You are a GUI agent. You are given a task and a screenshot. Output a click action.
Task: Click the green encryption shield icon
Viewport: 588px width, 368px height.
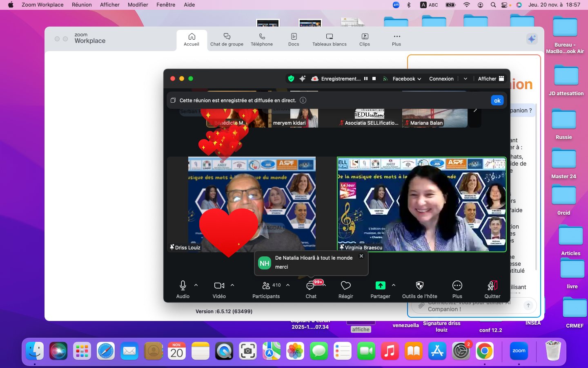pyautogui.click(x=291, y=79)
